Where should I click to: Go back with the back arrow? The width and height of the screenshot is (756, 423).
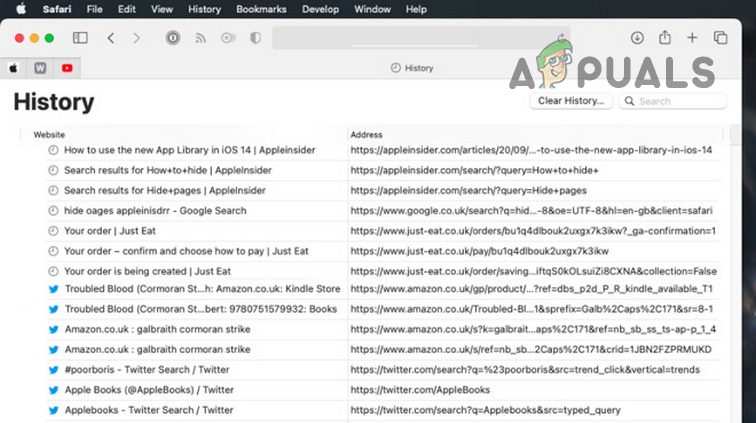[111, 38]
